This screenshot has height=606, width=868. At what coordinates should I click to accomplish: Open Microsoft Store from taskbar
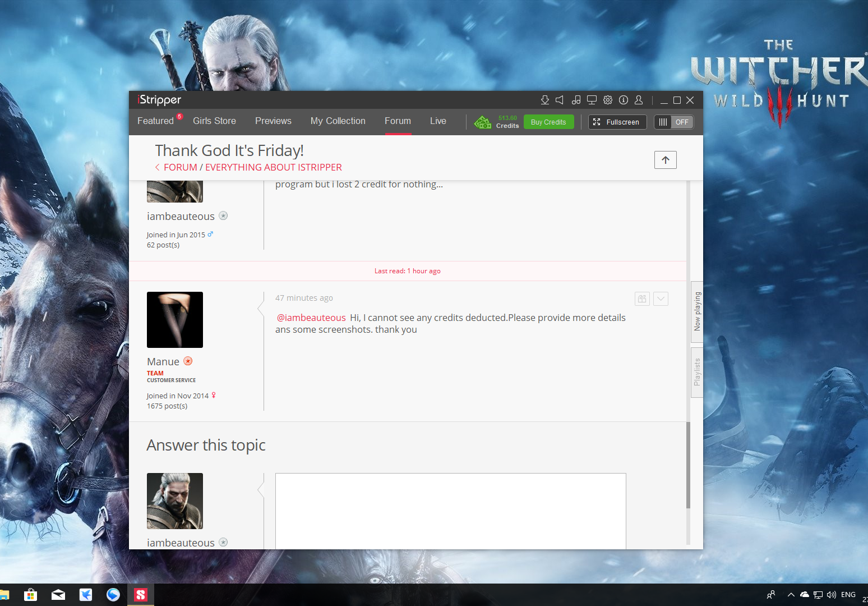click(x=31, y=595)
